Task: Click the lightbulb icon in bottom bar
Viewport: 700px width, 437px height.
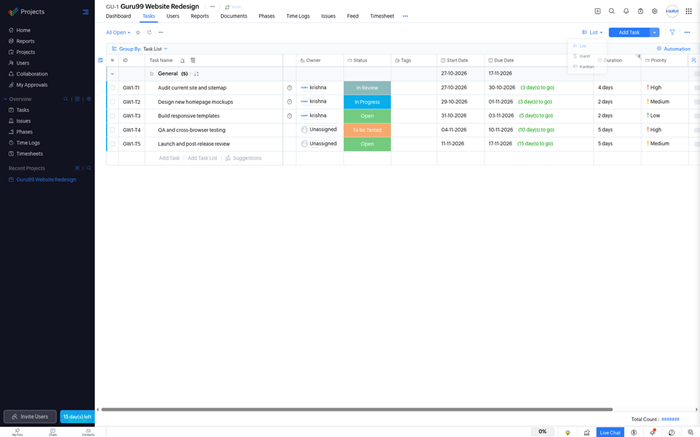Action: (567, 432)
